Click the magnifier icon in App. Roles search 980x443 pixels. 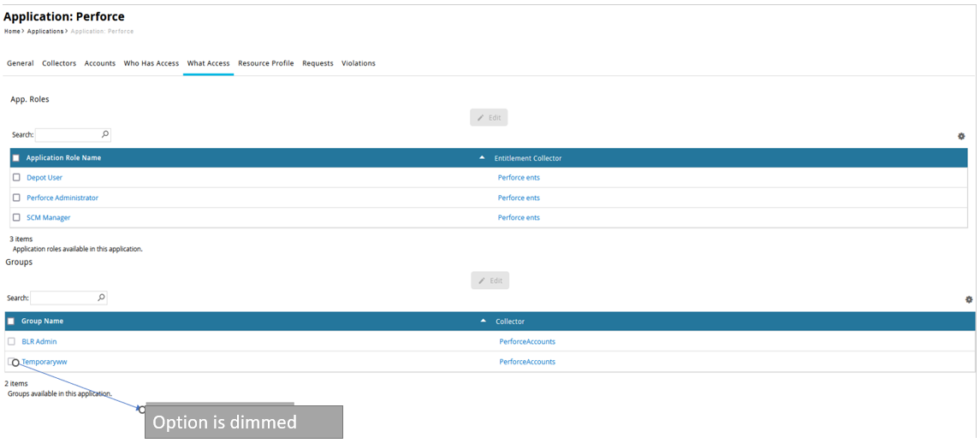[105, 134]
